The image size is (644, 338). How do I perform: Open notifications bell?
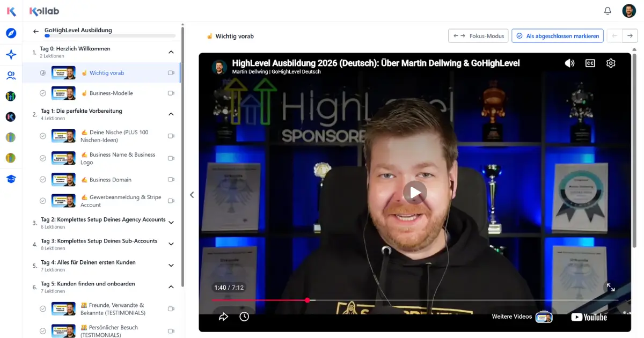pos(608,11)
